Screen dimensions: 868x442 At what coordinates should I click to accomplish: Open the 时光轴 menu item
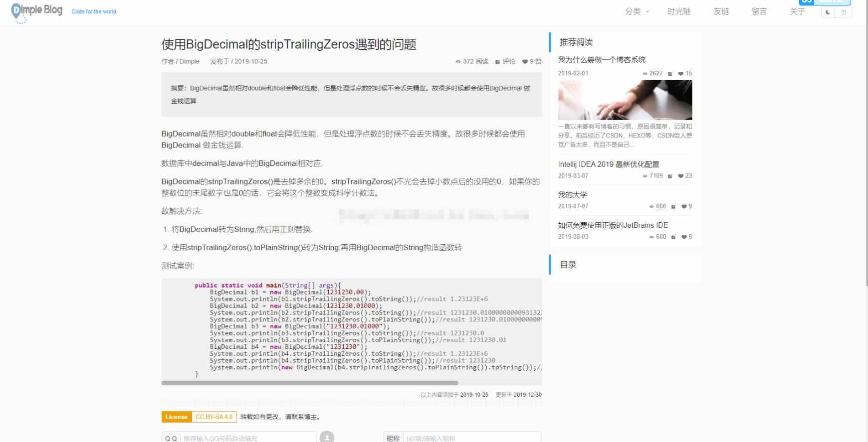click(x=679, y=11)
